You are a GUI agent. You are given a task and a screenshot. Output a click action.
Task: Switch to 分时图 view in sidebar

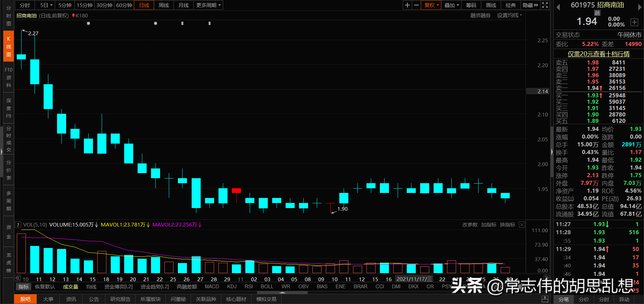[x=8, y=15]
